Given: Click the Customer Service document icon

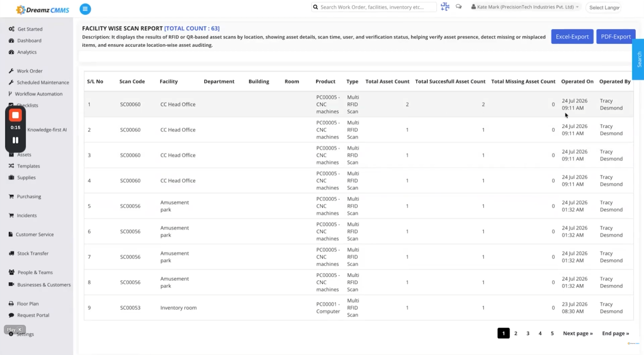Looking at the screenshot, I should (11, 234).
